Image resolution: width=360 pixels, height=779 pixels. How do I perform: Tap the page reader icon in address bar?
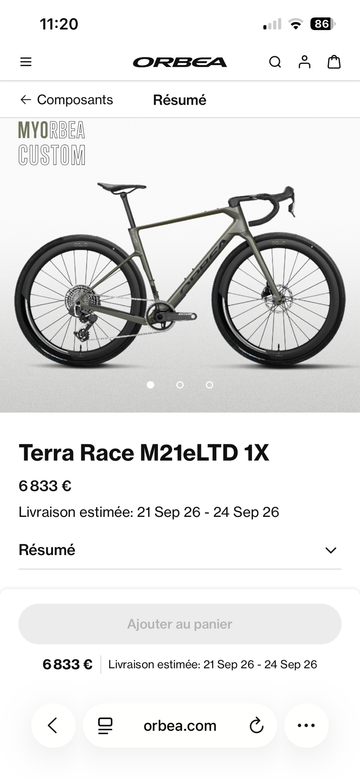click(105, 726)
